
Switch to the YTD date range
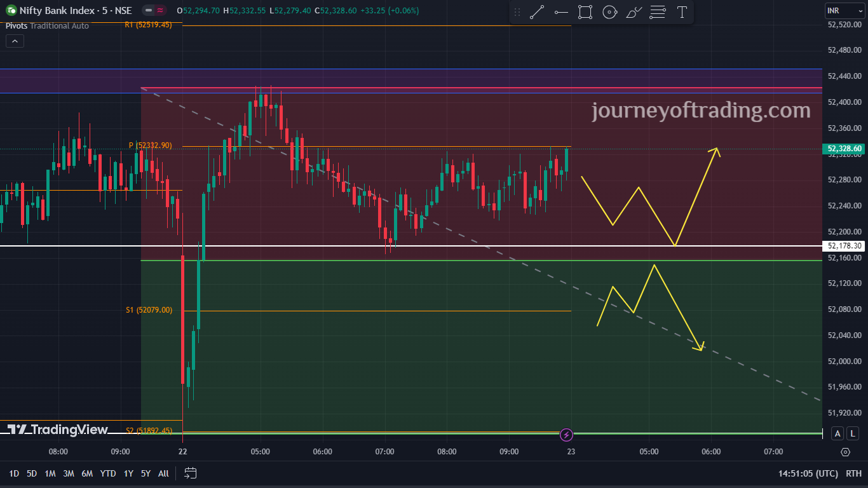pyautogui.click(x=108, y=473)
